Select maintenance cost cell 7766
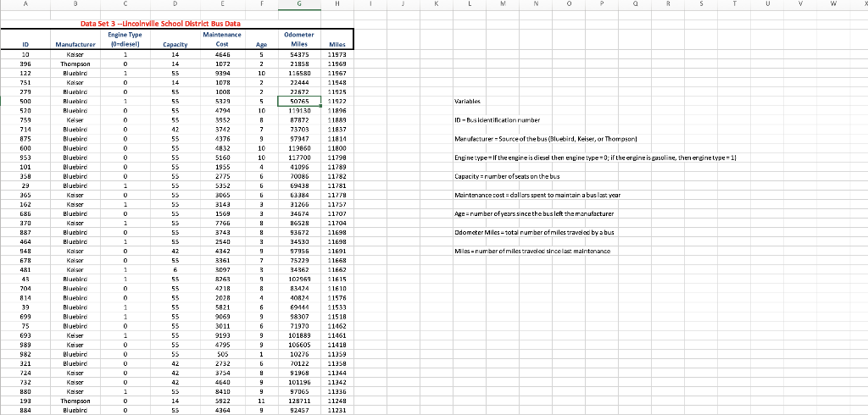 (x=222, y=223)
